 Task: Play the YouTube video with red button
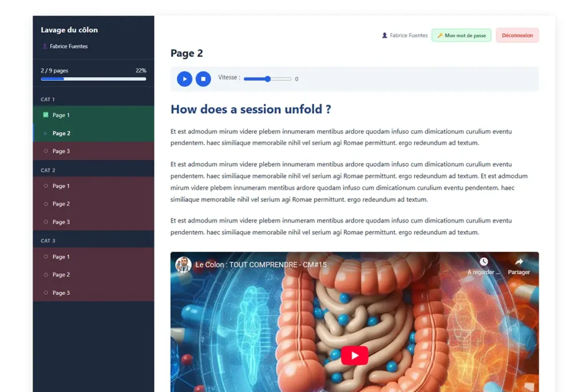(x=354, y=356)
